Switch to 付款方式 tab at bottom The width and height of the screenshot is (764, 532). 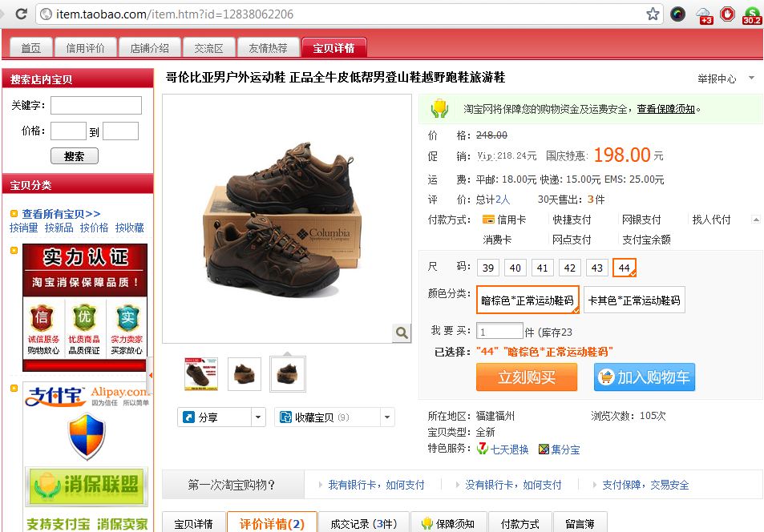(520, 523)
